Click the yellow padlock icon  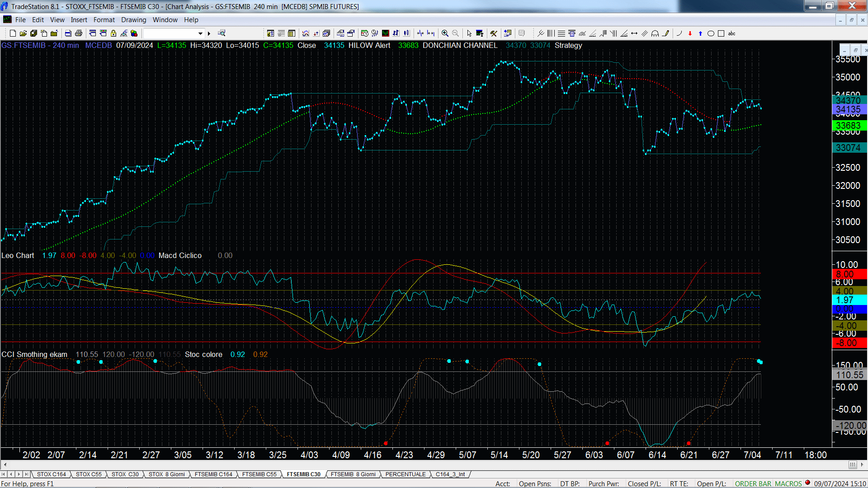click(113, 33)
